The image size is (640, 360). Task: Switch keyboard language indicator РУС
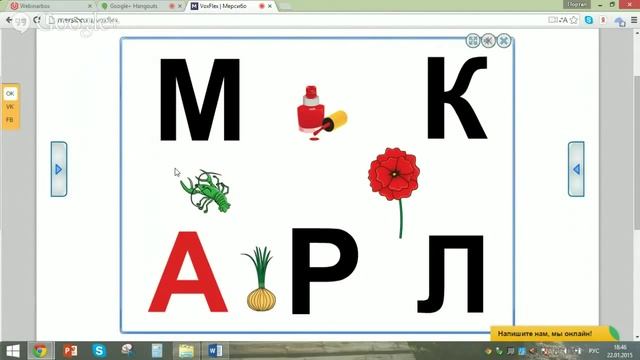[x=594, y=351]
